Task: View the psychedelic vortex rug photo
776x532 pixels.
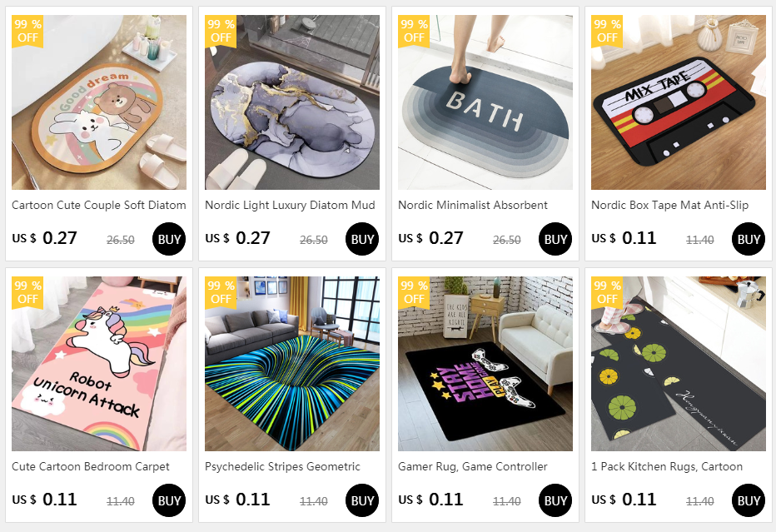Action: pyautogui.click(x=292, y=364)
